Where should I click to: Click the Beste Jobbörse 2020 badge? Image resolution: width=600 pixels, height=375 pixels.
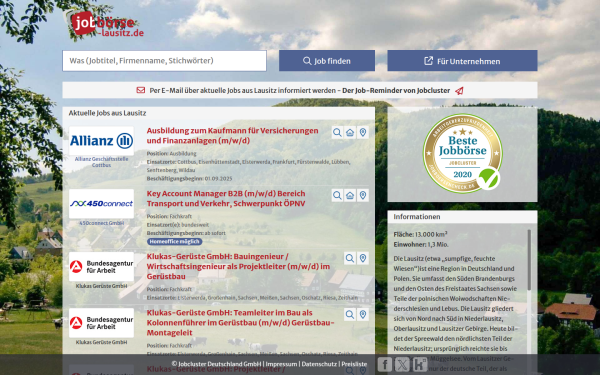(462, 153)
